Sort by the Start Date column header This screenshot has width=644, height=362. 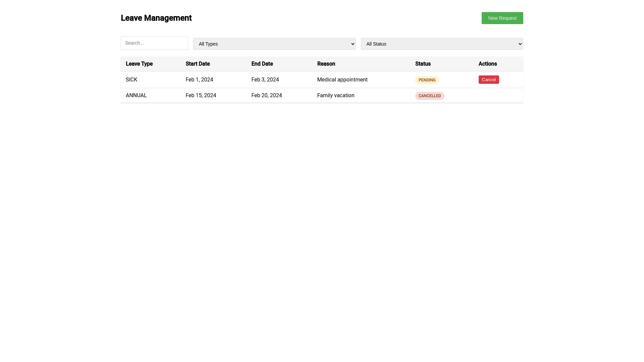pos(198,64)
